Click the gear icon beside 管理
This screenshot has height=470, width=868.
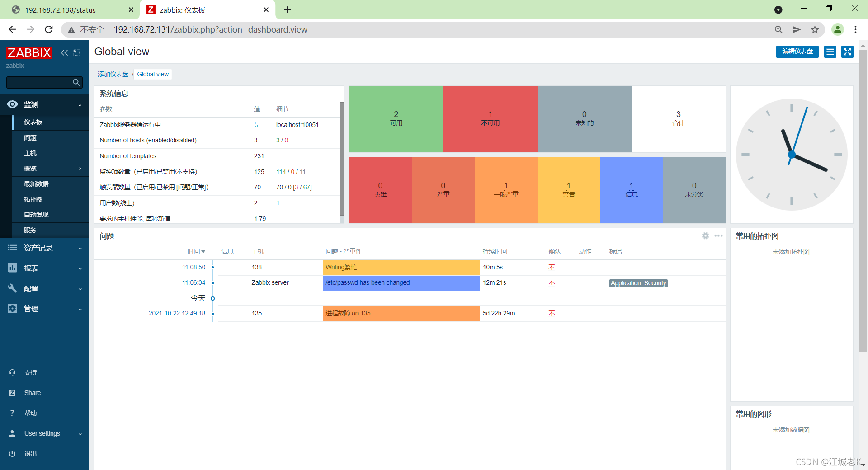(12, 308)
